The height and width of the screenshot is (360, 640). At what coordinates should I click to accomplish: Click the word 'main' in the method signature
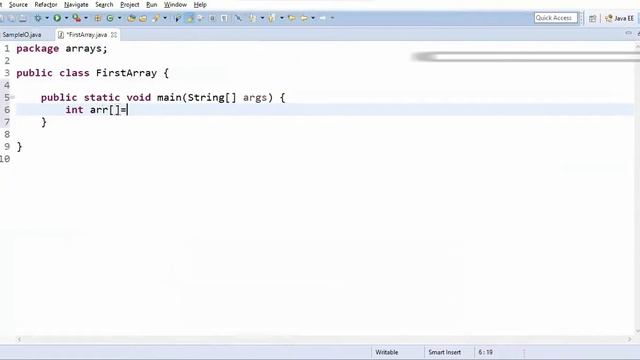(x=169, y=98)
